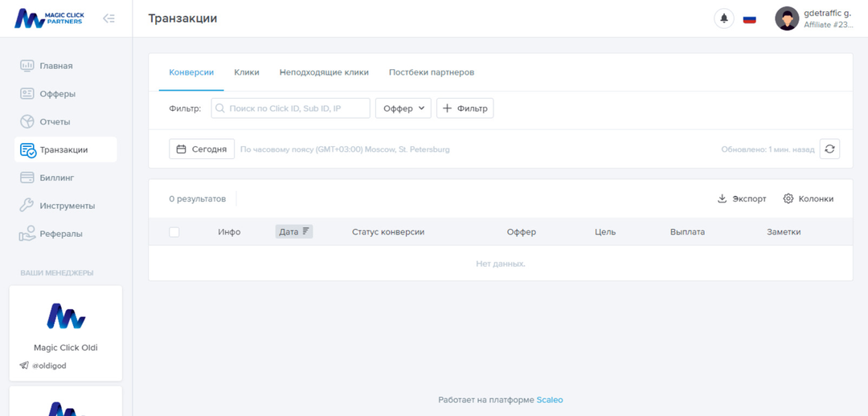Sort by the Дата column
Image resolution: width=868 pixels, height=416 pixels.
294,232
